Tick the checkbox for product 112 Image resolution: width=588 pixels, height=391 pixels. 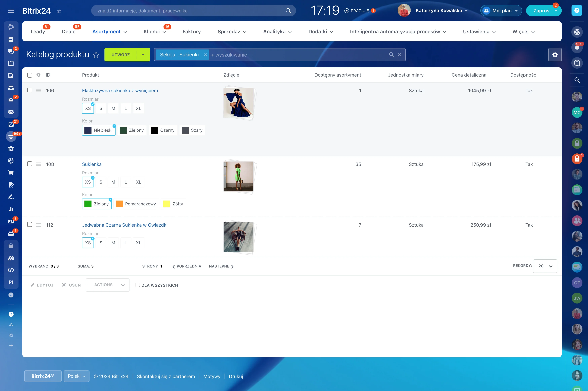tap(30, 225)
